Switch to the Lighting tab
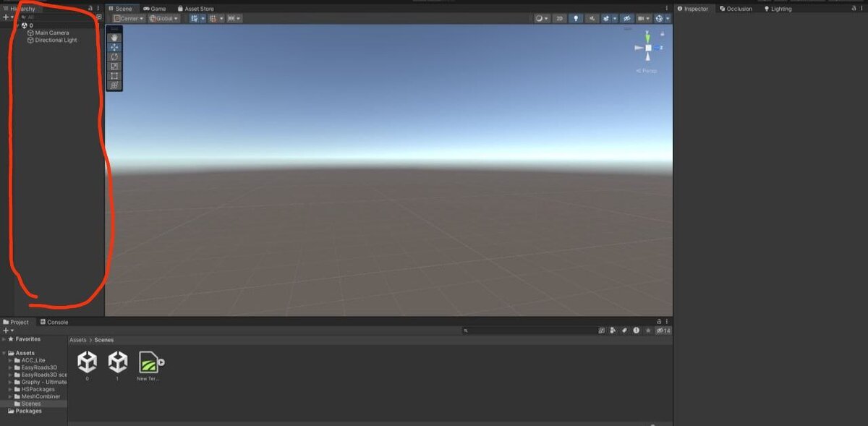 pyautogui.click(x=778, y=9)
